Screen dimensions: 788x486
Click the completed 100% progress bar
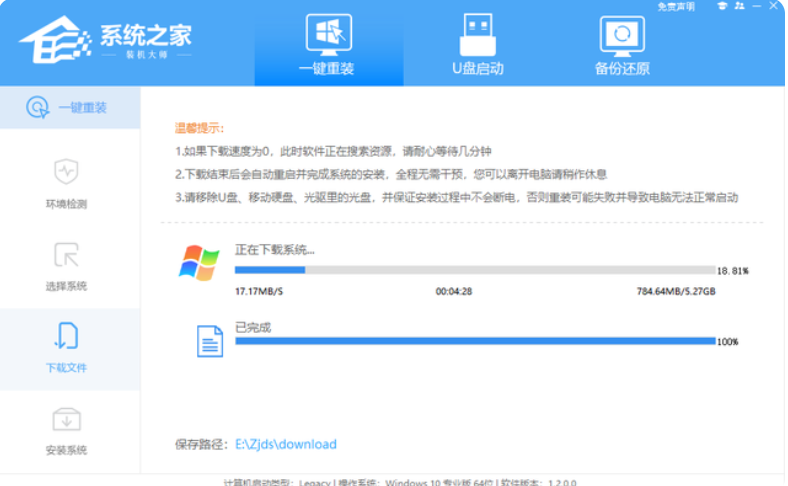[475, 341]
